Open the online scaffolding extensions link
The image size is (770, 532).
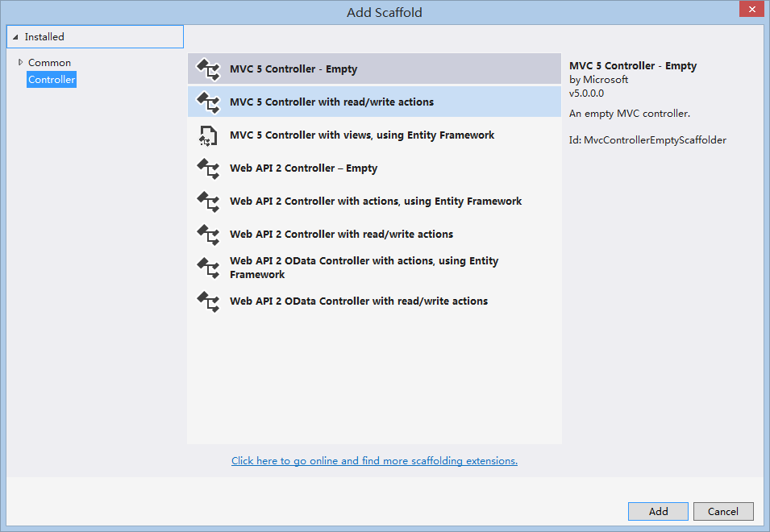[x=374, y=461]
